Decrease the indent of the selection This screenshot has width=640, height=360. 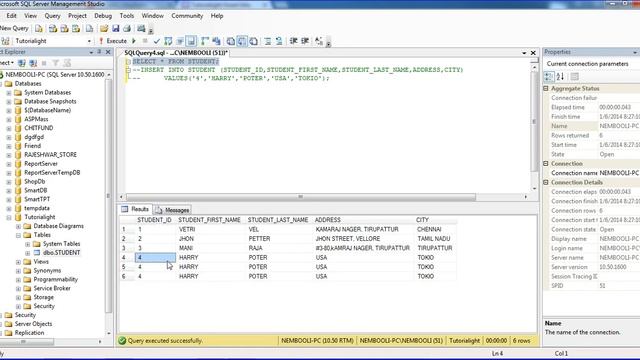(x=293, y=41)
